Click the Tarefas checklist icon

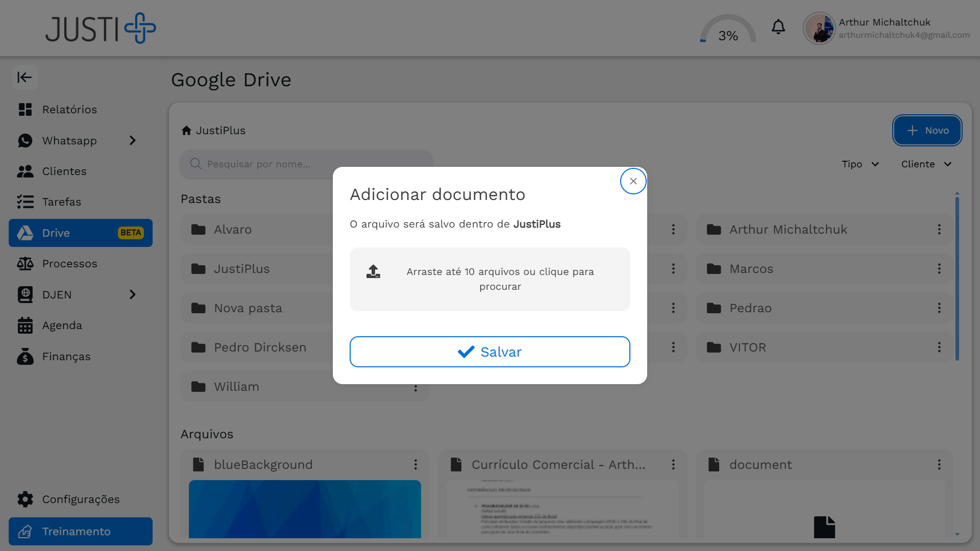pyautogui.click(x=26, y=202)
